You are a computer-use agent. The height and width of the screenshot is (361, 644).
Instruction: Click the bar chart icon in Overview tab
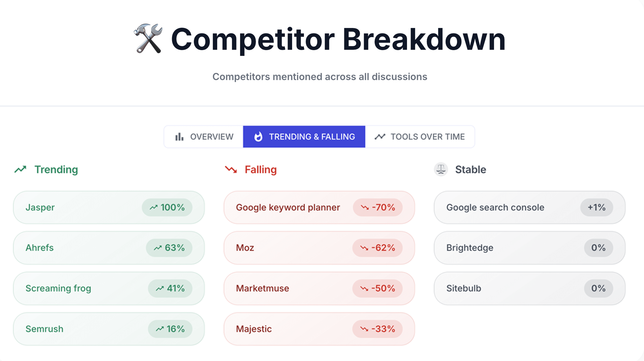pos(179,137)
